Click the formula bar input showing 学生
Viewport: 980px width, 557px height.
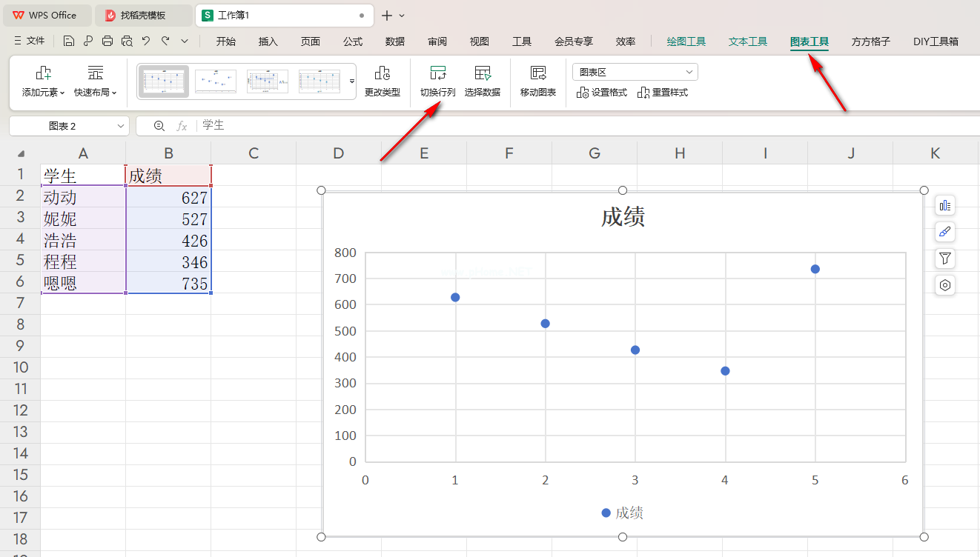(x=589, y=126)
